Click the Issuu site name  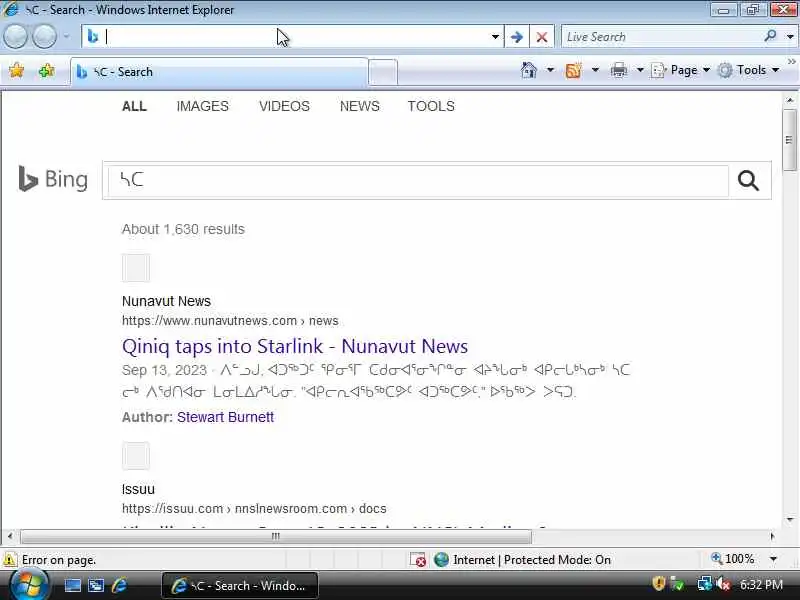click(x=138, y=489)
